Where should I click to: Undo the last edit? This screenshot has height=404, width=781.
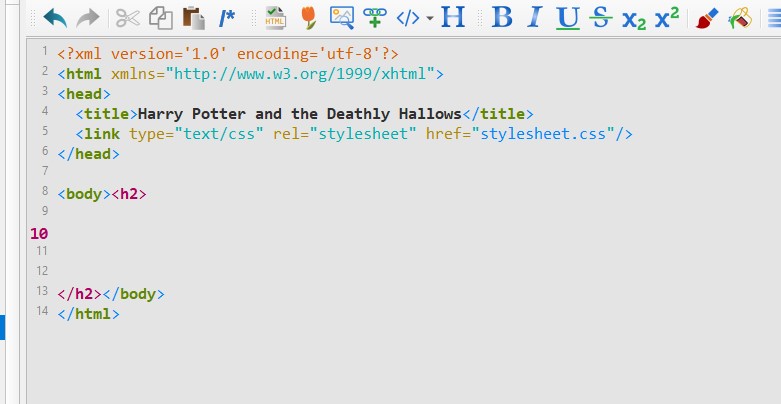pos(55,18)
